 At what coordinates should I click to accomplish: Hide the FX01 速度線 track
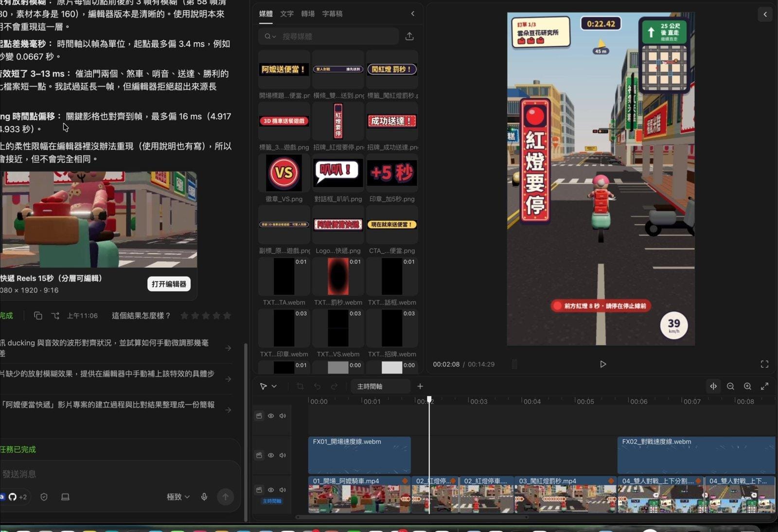271,455
